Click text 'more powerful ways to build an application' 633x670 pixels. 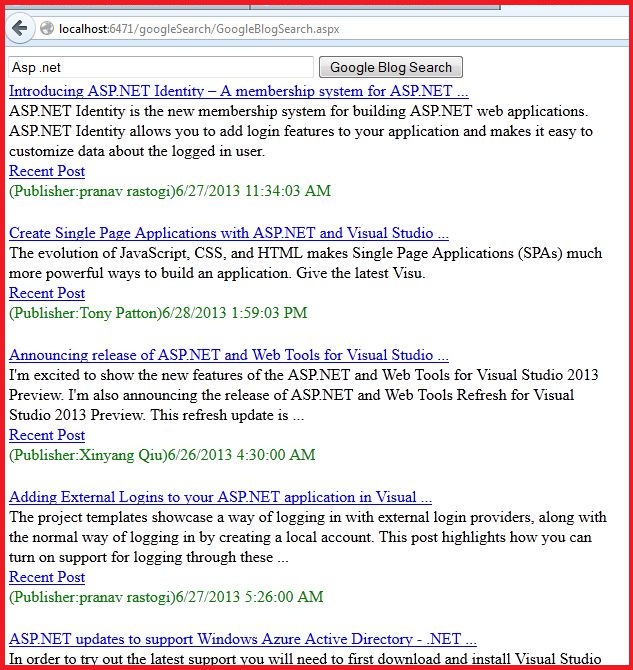(x=150, y=273)
